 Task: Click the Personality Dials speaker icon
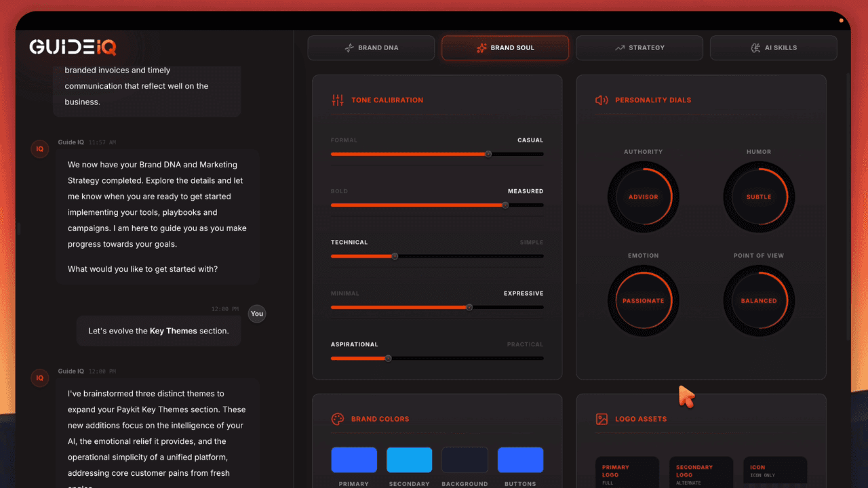click(601, 100)
